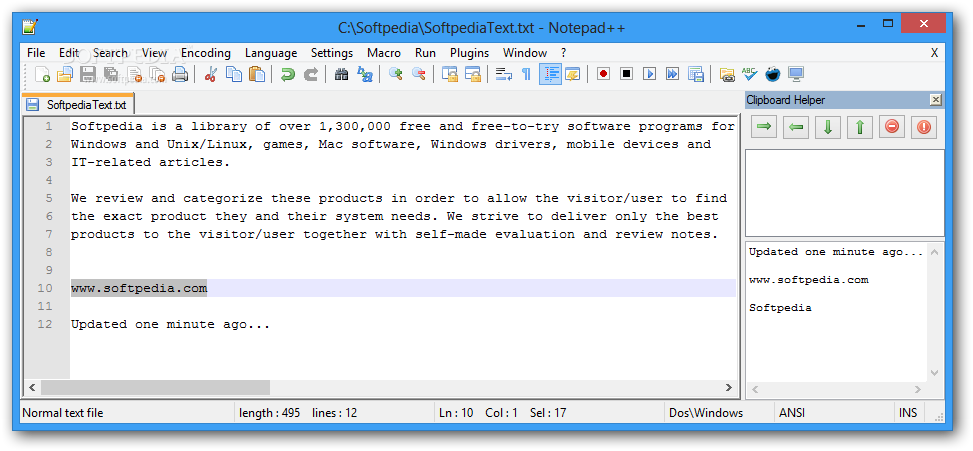Viewport: 973px width, 451px height.
Task: Cut selection with the scissors icon
Action: 210,74
